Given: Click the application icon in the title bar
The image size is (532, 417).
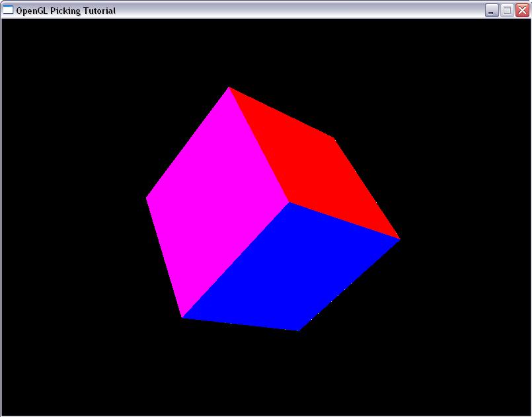Looking at the screenshot, I should (8, 10).
